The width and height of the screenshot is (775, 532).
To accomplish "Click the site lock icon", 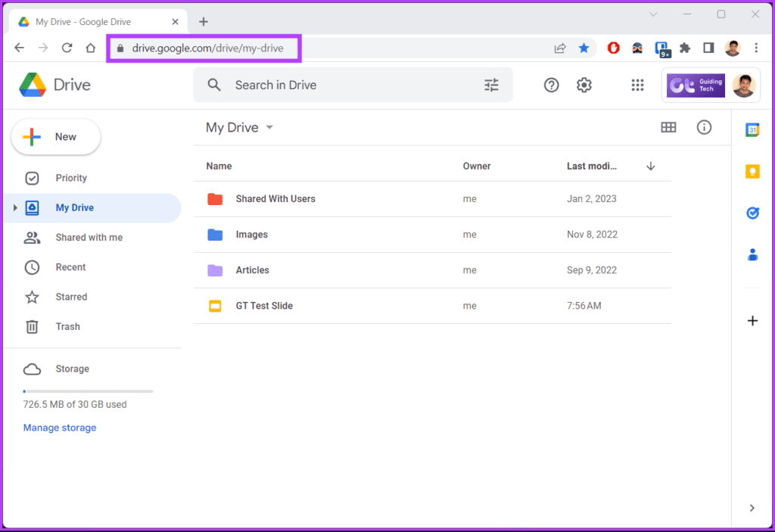I will tap(120, 48).
